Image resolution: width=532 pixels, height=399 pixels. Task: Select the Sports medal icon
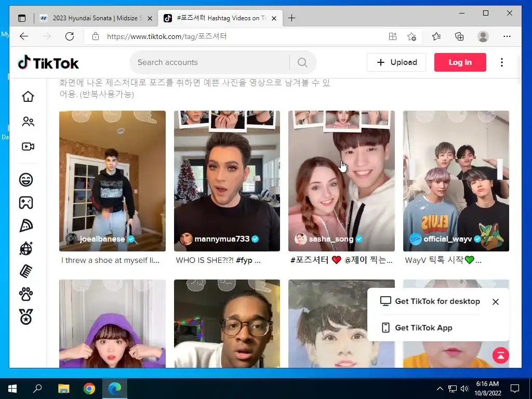26,317
